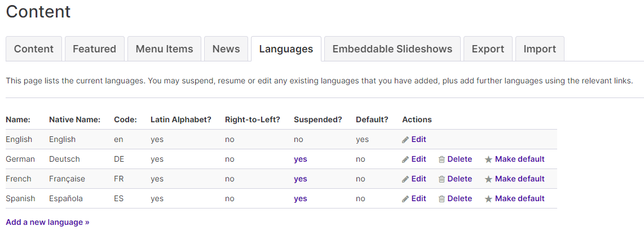This screenshot has height=235, width=644.
Task: Open the Export tab
Action: 488,49
